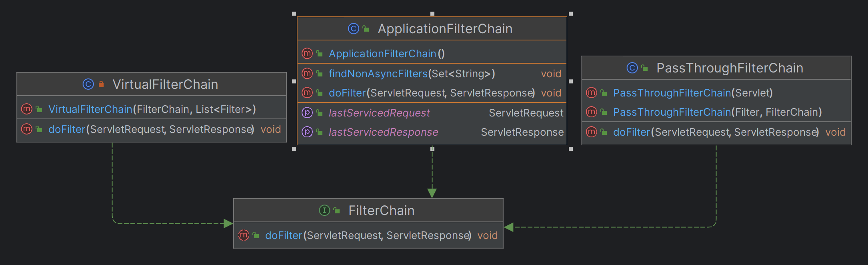The height and width of the screenshot is (265, 868).
Task: Select findNonAsyncFilters method in ApplicationFilterChain
Action: pos(412,74)
